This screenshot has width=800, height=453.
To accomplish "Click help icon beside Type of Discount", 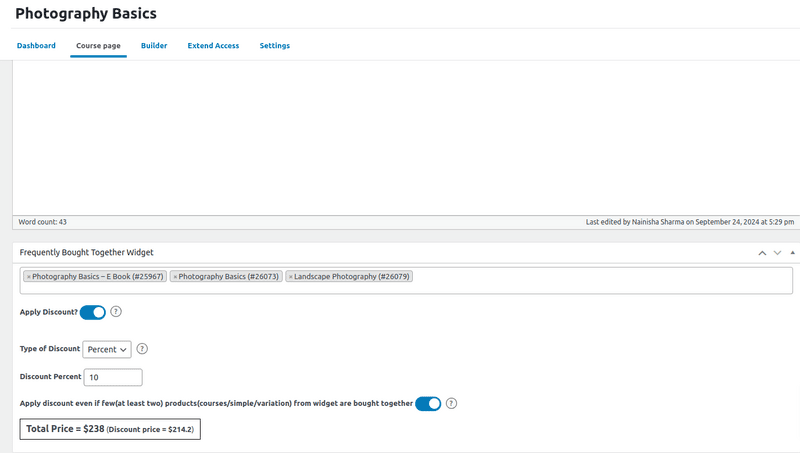I will coord(142,349).
